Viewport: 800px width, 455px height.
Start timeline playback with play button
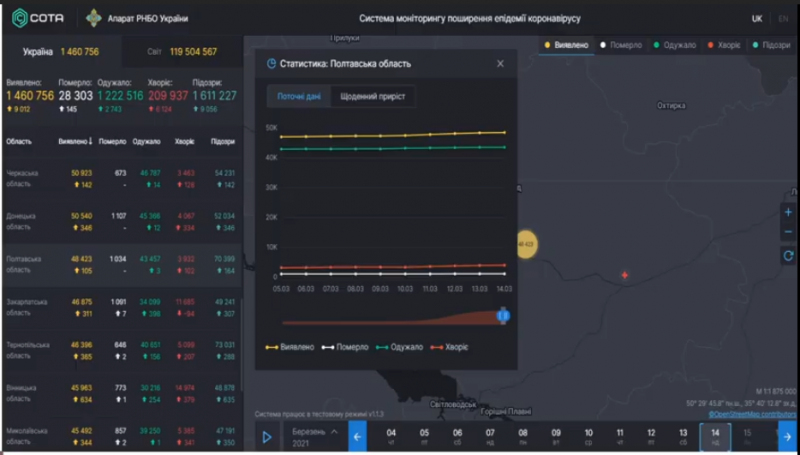(267, 437)
